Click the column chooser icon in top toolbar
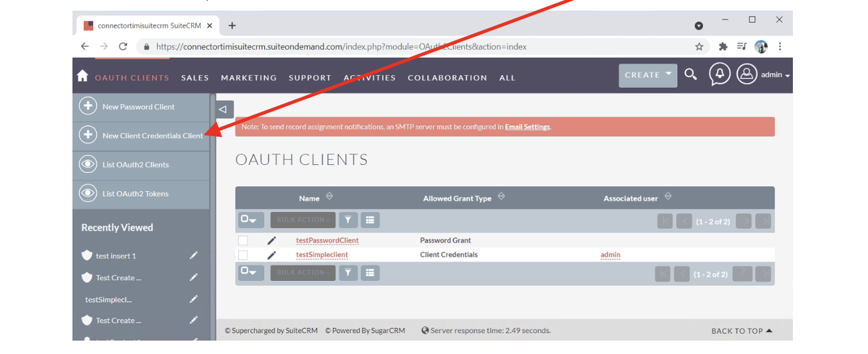 point(370,220)
